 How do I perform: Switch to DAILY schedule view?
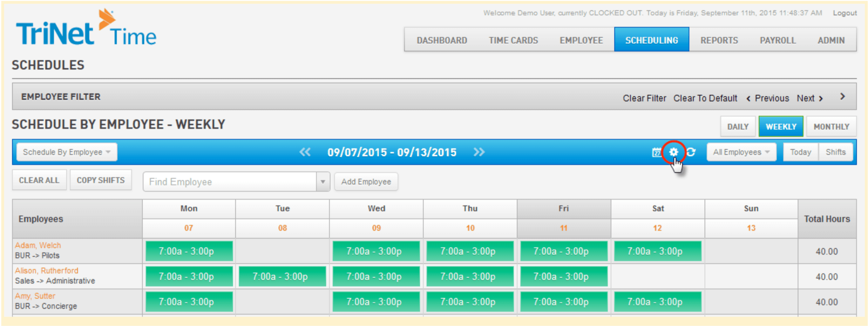coord(738,126)
